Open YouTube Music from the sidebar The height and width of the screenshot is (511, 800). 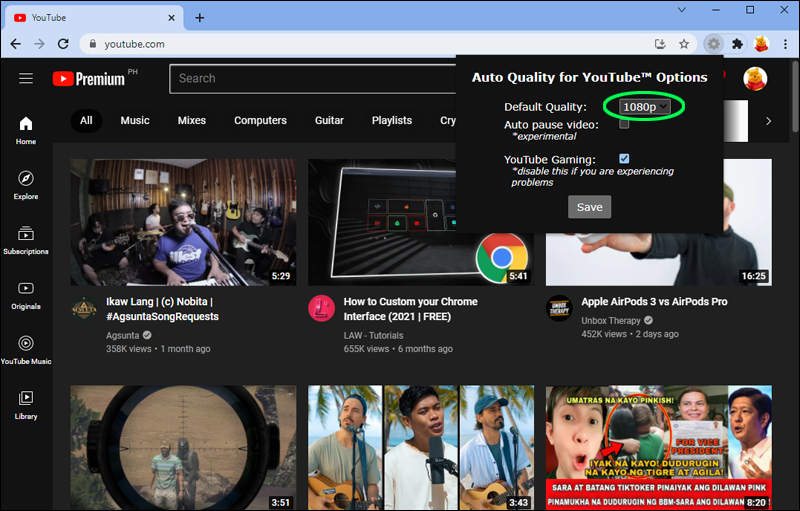[x=26, y=348]
